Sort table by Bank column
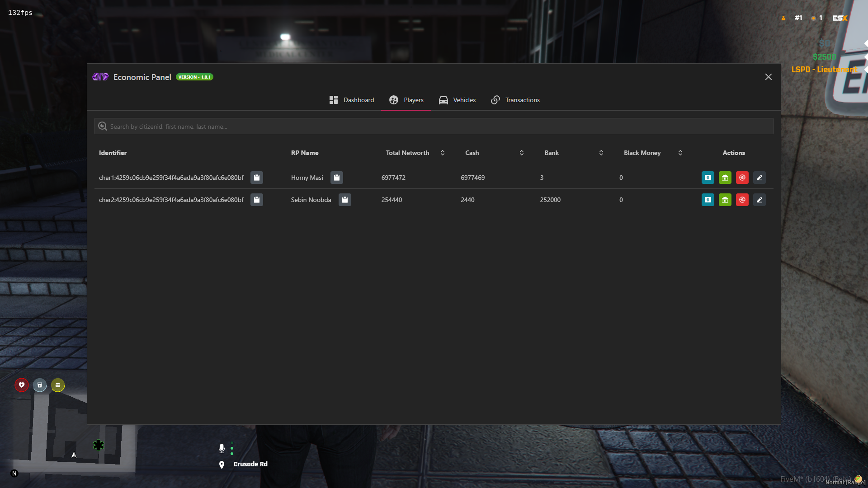 pyautogui.click(x=601, y=153)
